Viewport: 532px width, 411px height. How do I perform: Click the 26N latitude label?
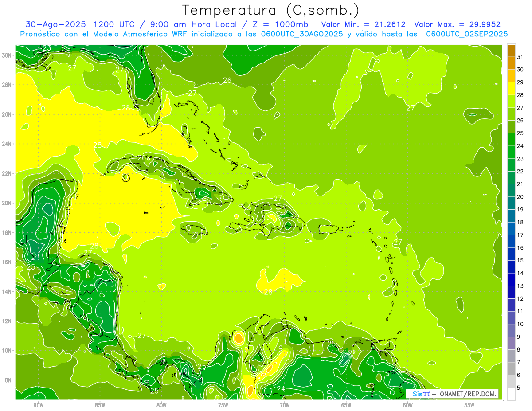point(8,114)
